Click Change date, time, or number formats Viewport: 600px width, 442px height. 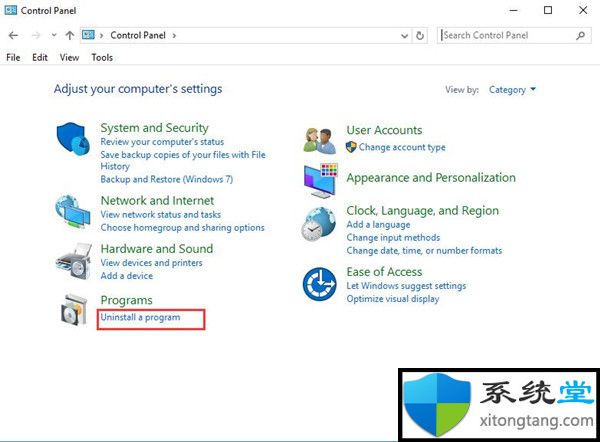(424, 251)
